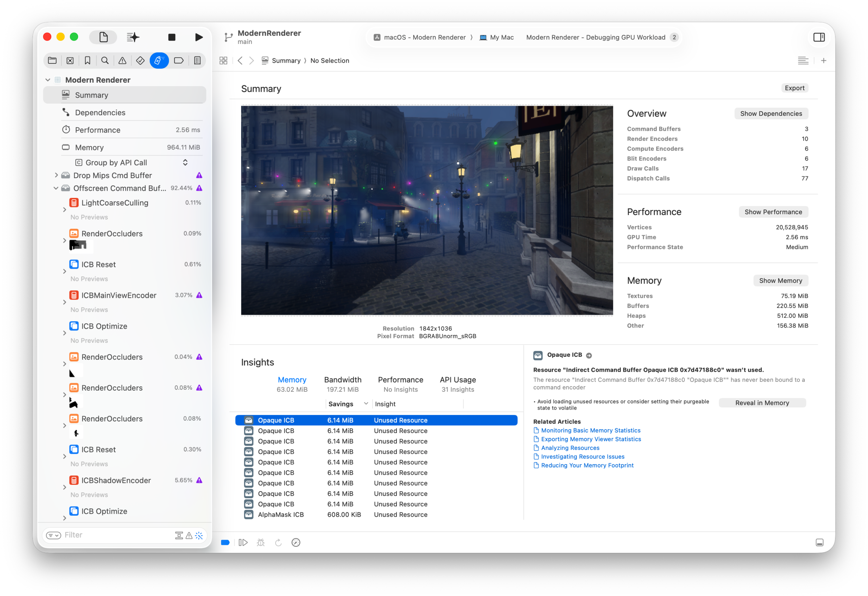Select the Report Navigator icon

(197, 60)
